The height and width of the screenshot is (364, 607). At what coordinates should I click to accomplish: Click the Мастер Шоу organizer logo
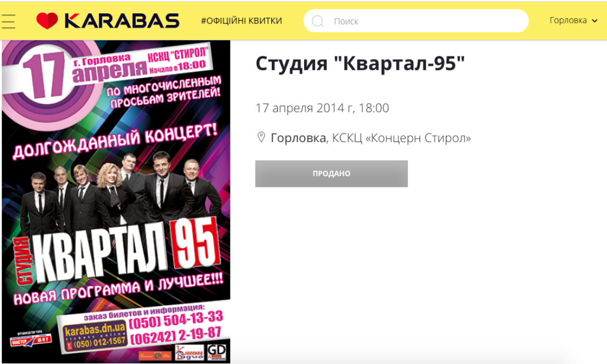click(31, 340)
